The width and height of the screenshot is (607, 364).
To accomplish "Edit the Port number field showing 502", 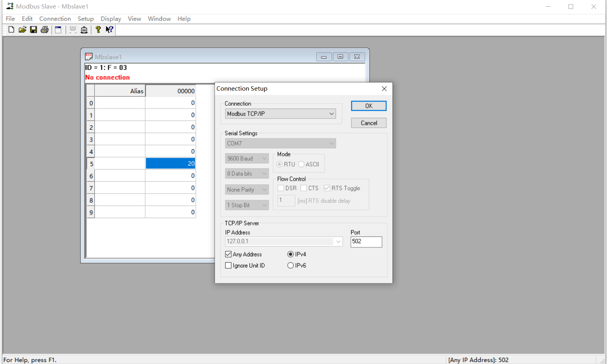I will (366, 241).
